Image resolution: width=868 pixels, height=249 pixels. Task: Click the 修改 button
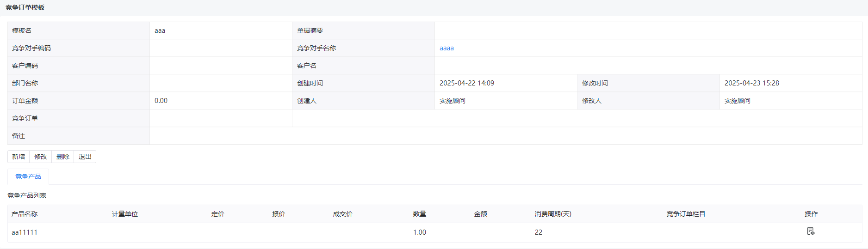pos(41,157)
